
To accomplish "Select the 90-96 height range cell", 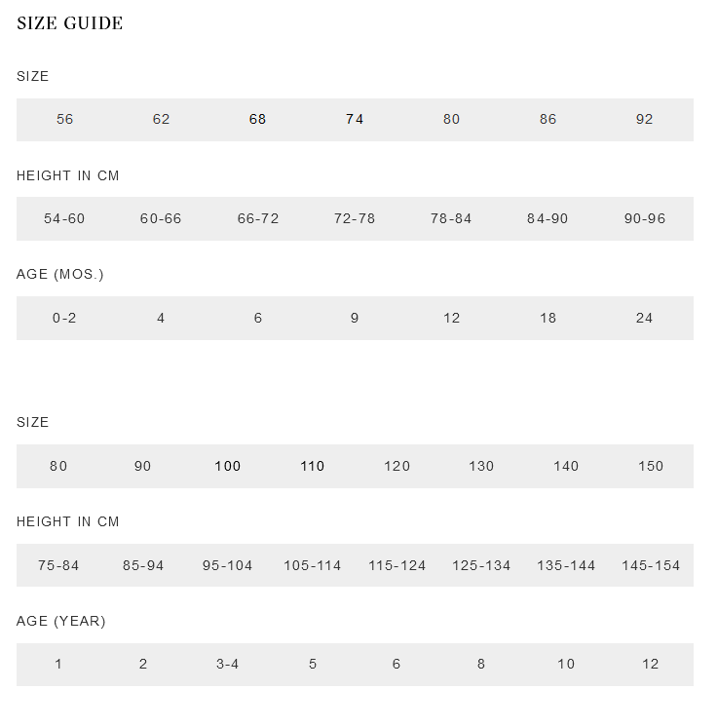I will 644,219.
